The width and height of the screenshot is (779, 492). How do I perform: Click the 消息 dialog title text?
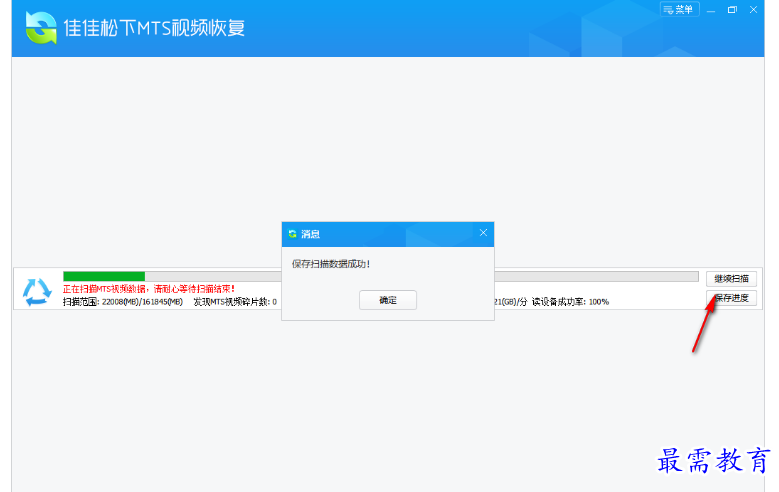click(x=311, y=234)
